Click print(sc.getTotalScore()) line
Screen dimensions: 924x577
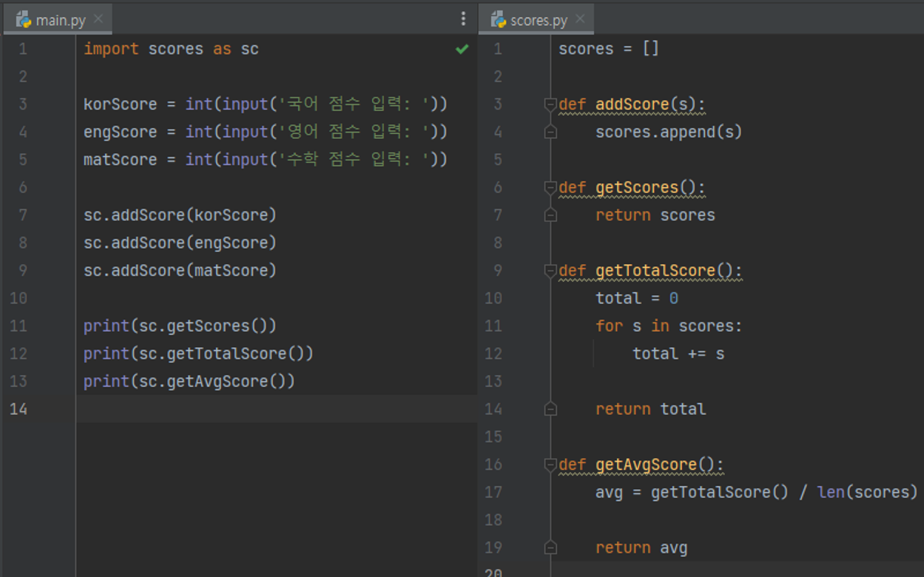pyautogui.click(x=198, y=354)
